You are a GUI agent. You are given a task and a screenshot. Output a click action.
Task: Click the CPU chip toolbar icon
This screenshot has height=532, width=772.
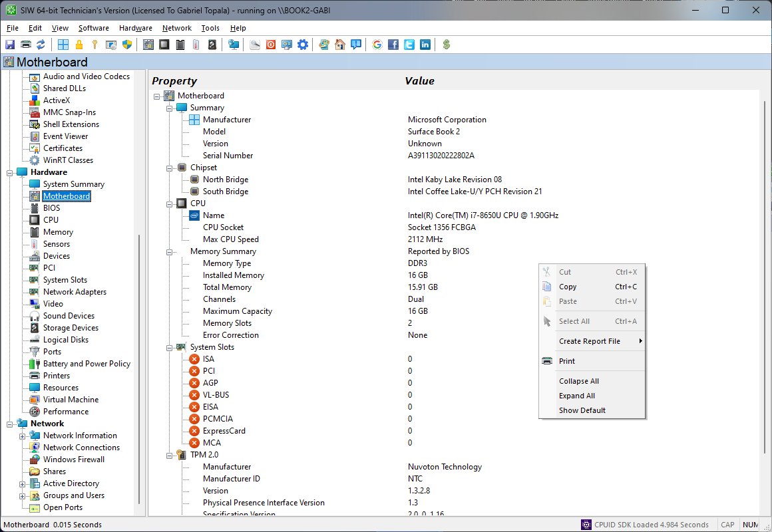(164, 45)
